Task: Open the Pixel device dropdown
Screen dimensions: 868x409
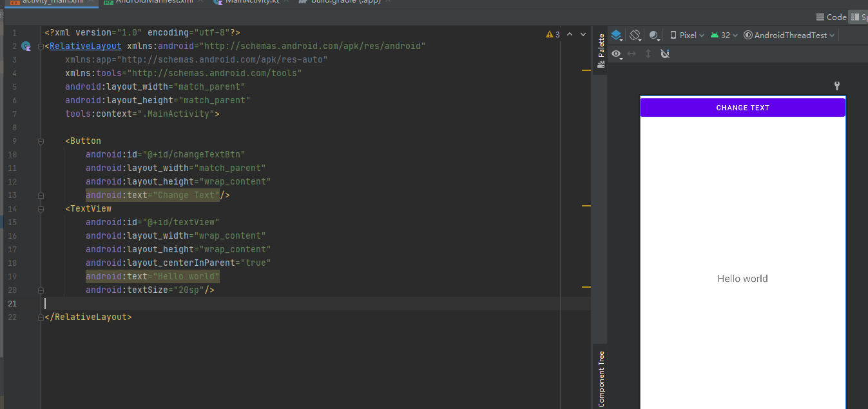Action: pyautogui.click(x=687, y=35)
